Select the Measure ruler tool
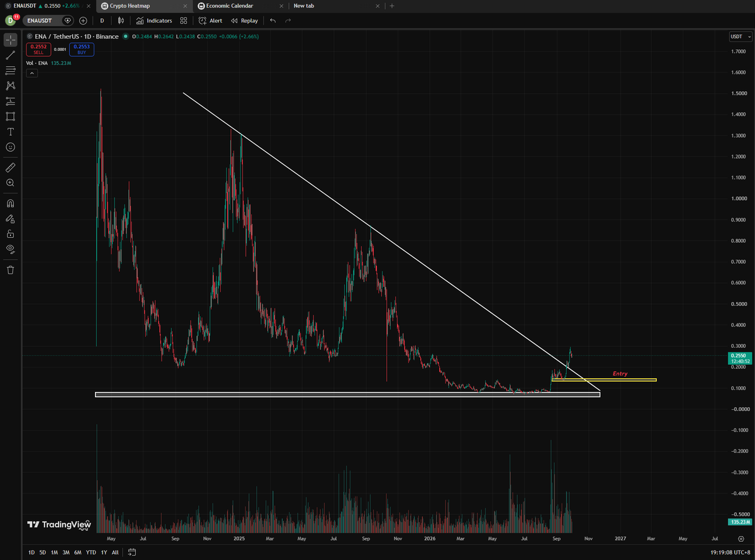The width and height of the screenshot is (755, 560). tap(10, 167)
